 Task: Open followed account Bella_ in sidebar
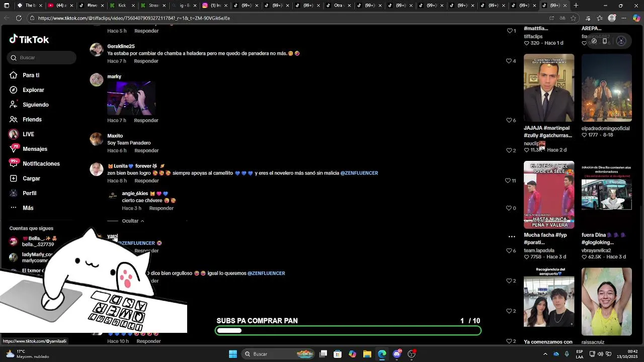click(33, 241)
